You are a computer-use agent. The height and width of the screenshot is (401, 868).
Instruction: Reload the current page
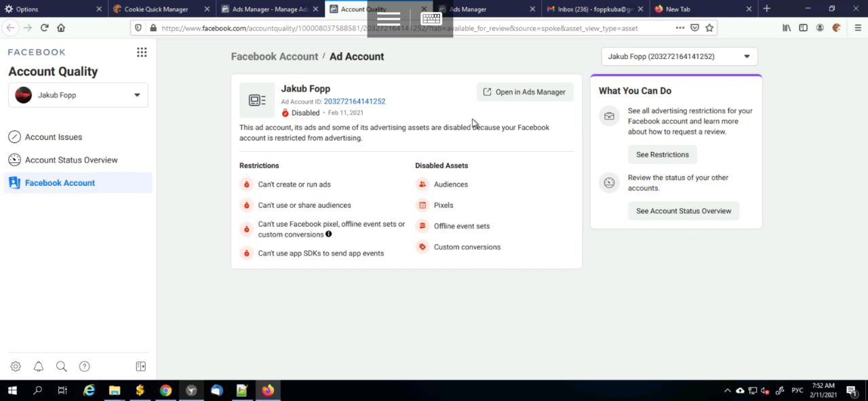click(x=44, y=28)
